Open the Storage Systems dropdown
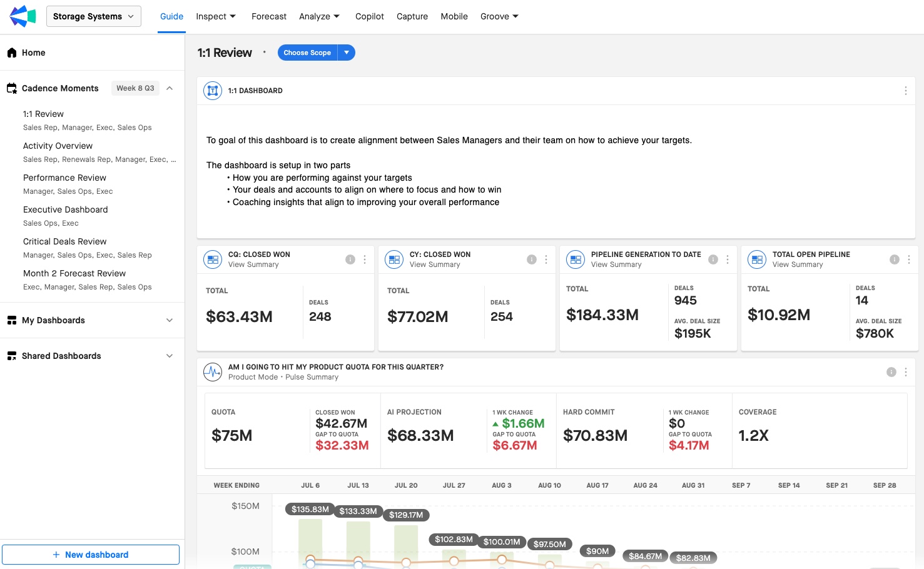This screenshot has width=924, height=569. point(94,16)
